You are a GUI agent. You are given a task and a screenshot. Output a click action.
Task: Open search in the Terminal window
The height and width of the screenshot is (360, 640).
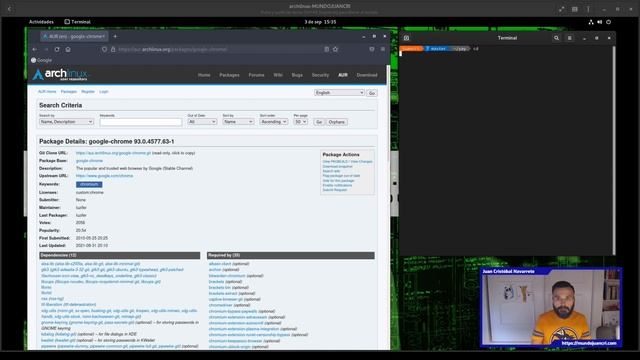pyautogui.click(x=556, y=38)
